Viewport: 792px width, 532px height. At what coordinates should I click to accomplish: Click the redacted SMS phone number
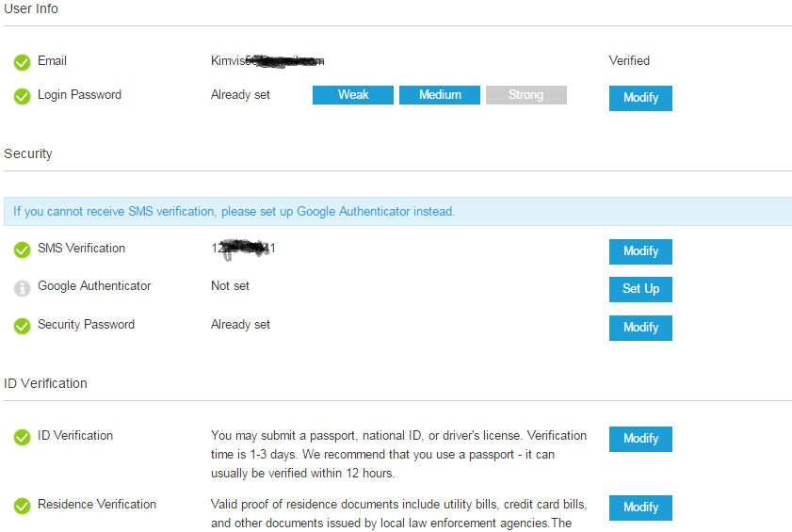(243, 249)
